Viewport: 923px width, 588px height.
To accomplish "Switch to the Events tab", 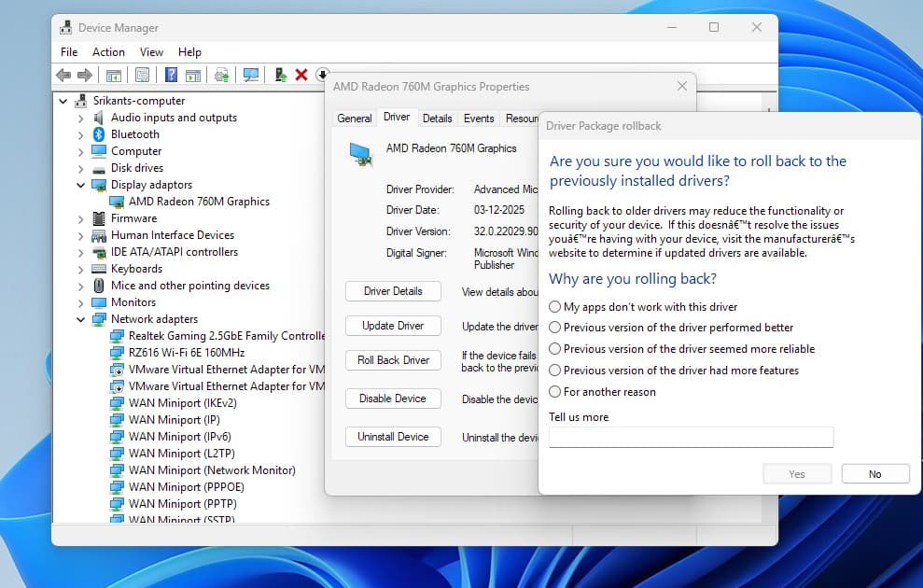I will (x=479, y=119).
